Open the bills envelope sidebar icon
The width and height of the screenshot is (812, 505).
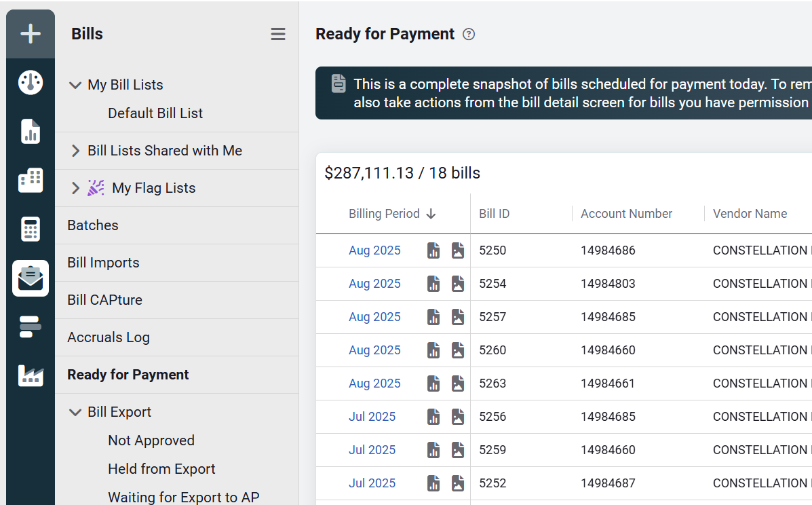(31, 278)
